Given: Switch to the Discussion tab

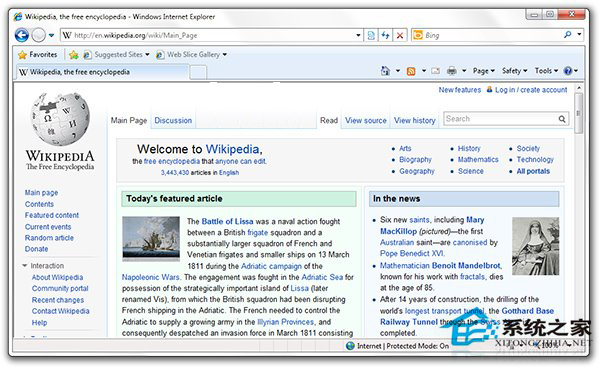Looking at the screenshot, I should pyautogui.click(x=173, y=121).
